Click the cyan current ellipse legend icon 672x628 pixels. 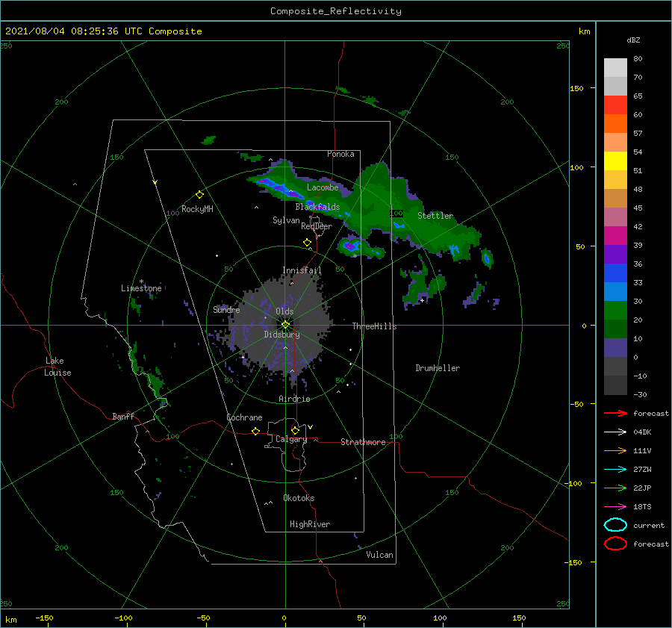tap(615, 525)
